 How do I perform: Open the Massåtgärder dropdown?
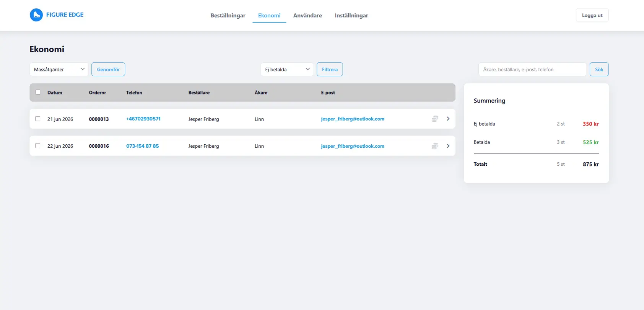coord(59,69)
